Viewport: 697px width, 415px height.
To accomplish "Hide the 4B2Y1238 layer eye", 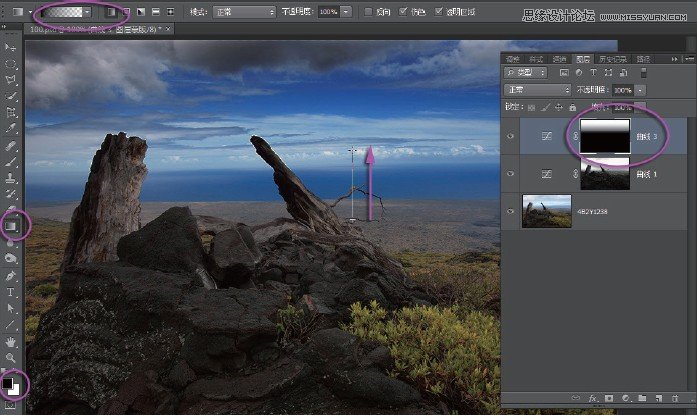I will (x=510, y=211).
